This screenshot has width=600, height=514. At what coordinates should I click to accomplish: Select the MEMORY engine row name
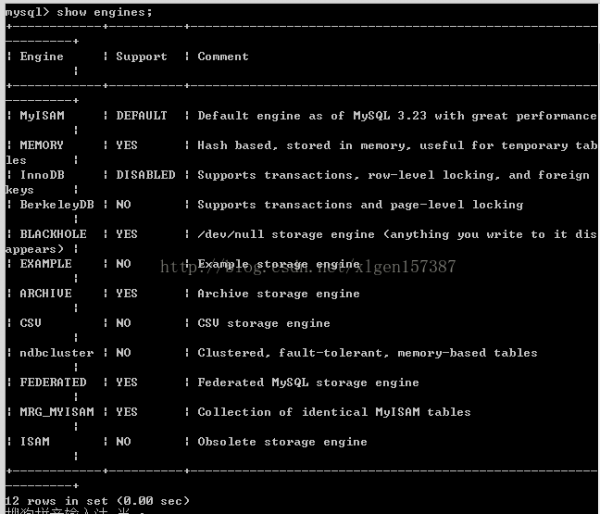click(x=41, y=145)
